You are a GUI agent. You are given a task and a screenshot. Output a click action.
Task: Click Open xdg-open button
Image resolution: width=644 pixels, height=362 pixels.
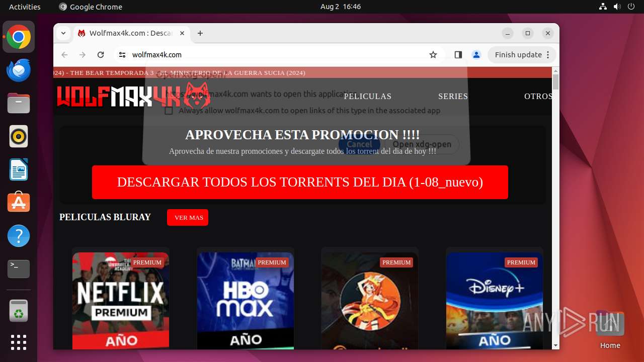422,144
